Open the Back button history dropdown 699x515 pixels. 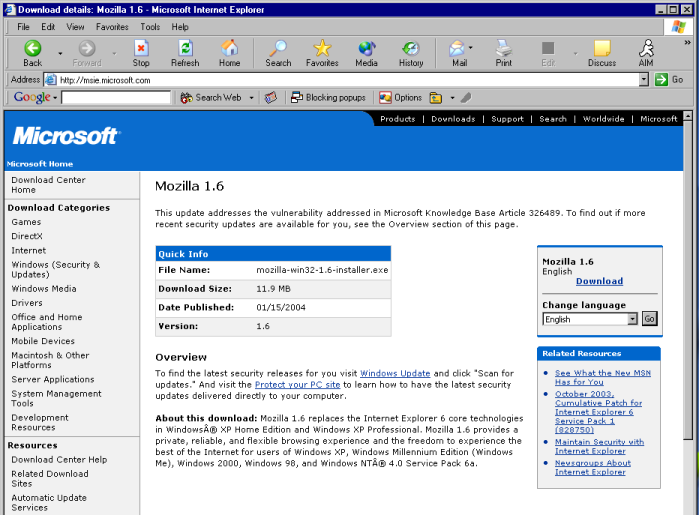(60, 54)
